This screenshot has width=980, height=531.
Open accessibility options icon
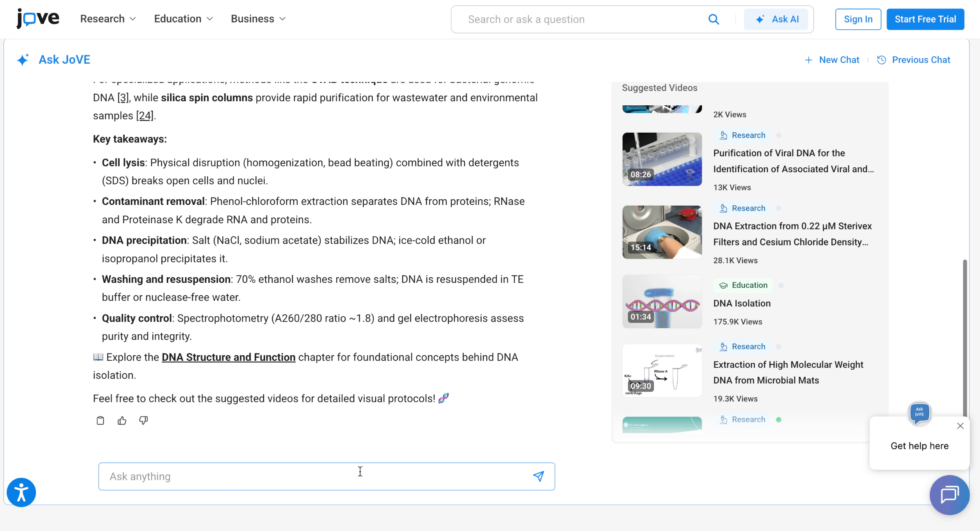[x=21, y=492]
